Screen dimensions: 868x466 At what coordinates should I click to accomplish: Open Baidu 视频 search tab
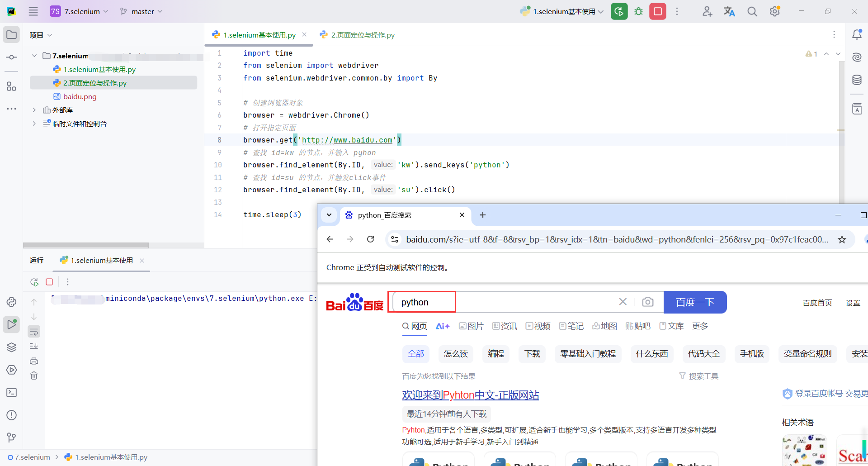[x=538, y=326]
